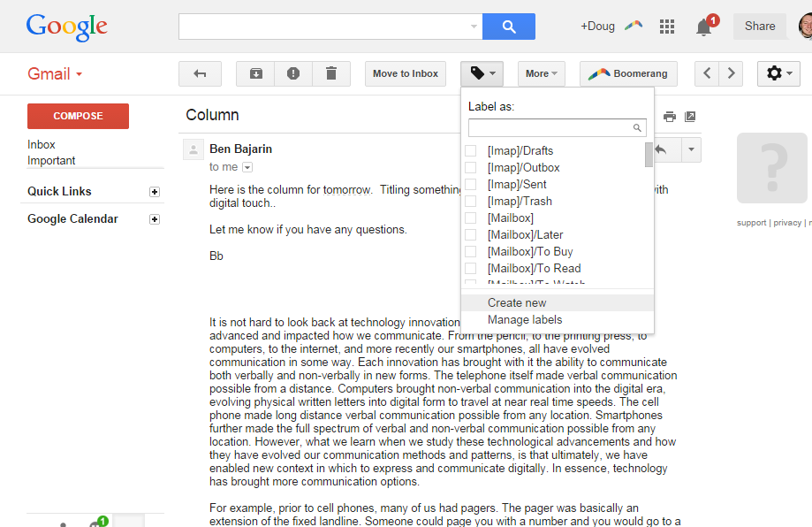This screenshot has width=812, height=527.
Task: Focus the main Google search box
Action: coord(330,27)
